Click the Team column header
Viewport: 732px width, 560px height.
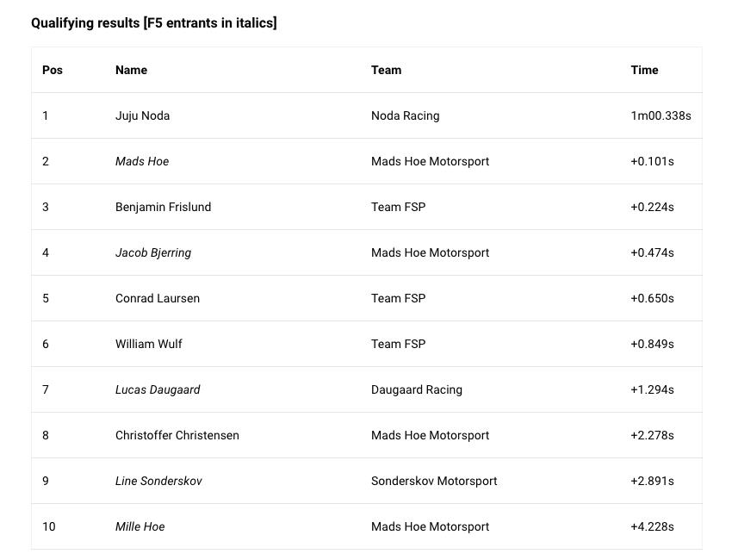[386, 70]
